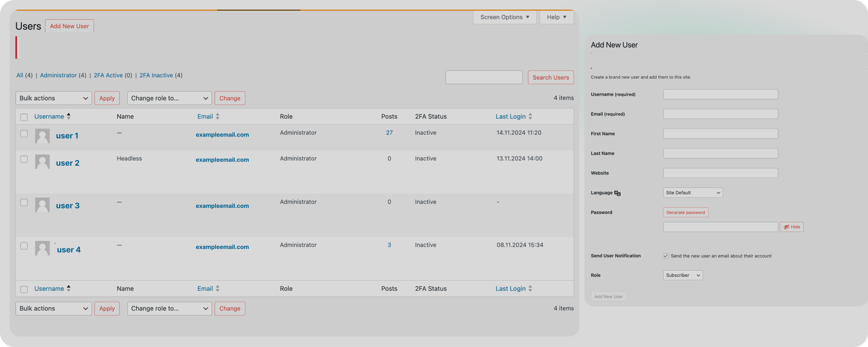Sort by Last Login using arrows
This screenshot has height=347, width=868.
click(x=530, y=116)
